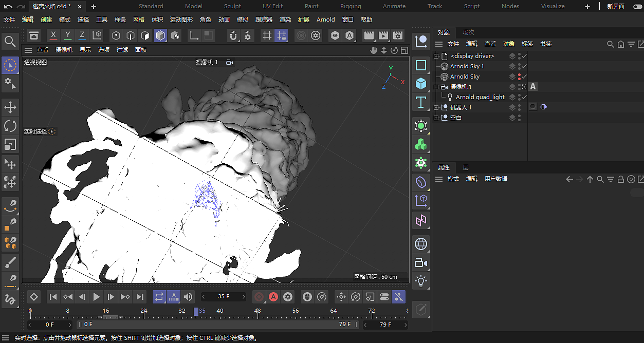The image size is (644, 343).
Task: Toggle X axis lock
Action: [x=53, y=35]
